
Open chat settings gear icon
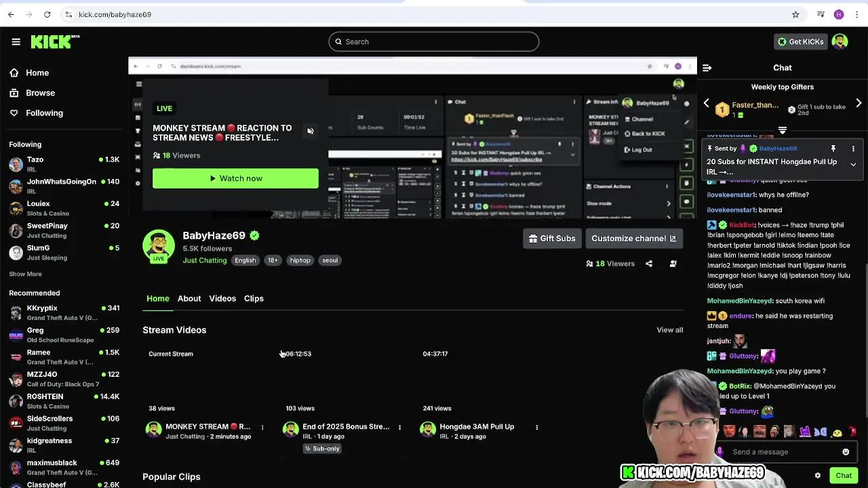pyautogui.click(x=818, y=476)
